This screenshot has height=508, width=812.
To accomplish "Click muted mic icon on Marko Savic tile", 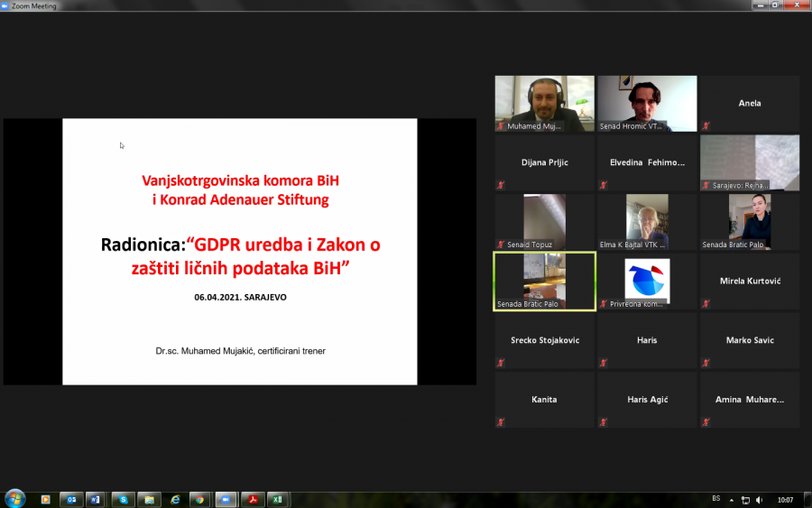I will pos(706,363).
